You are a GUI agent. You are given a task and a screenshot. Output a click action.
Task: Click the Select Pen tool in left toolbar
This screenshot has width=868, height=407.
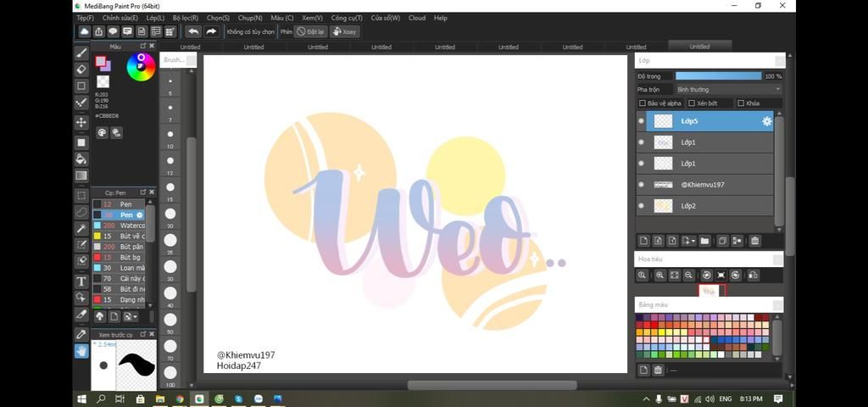(x=81, y=245)
